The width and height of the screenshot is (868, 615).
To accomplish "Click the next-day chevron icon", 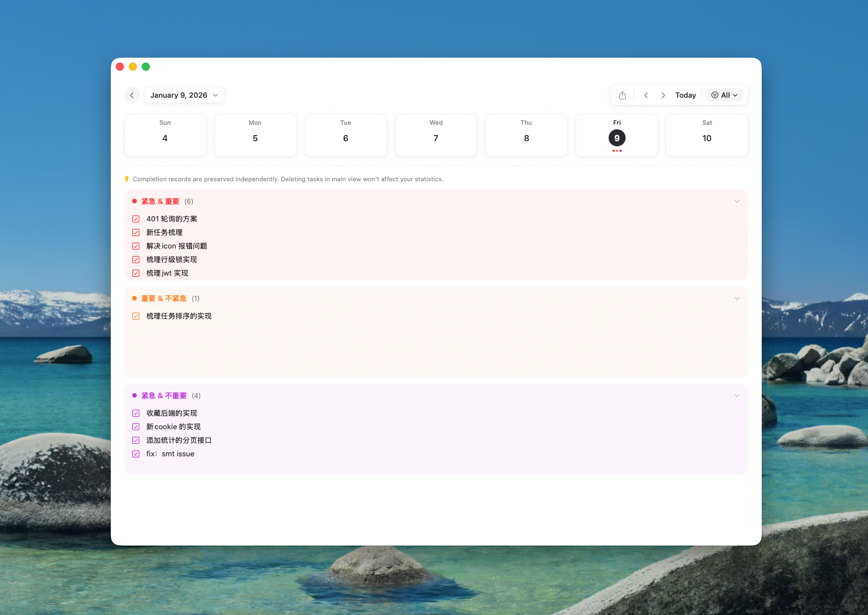I will coord(663,95).
